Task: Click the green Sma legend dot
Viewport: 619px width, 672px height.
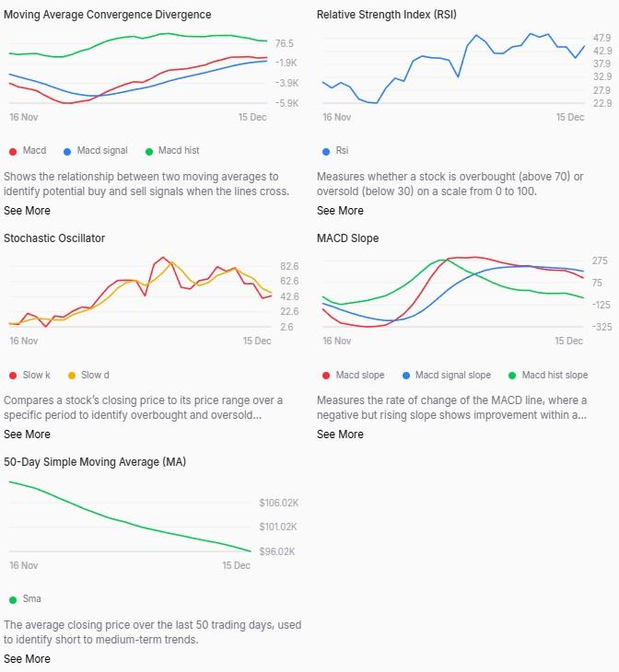Action: click(x=13, y=599)
